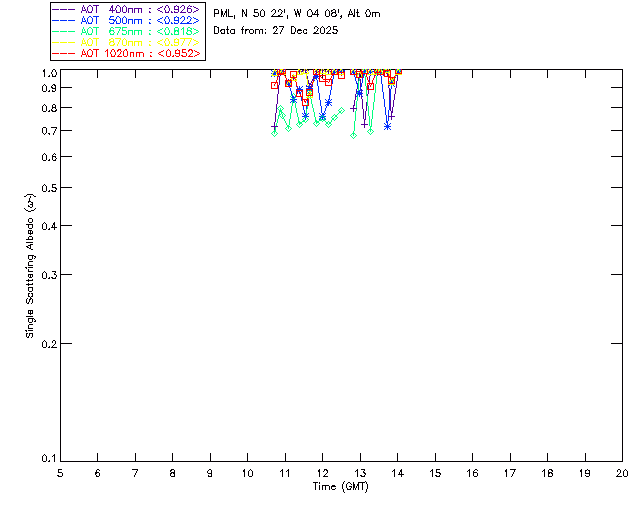Select the legend entry 'AOT 675nm : <0.818>'
Viewport: 640px width, 512px height.
tap(126, 31)
